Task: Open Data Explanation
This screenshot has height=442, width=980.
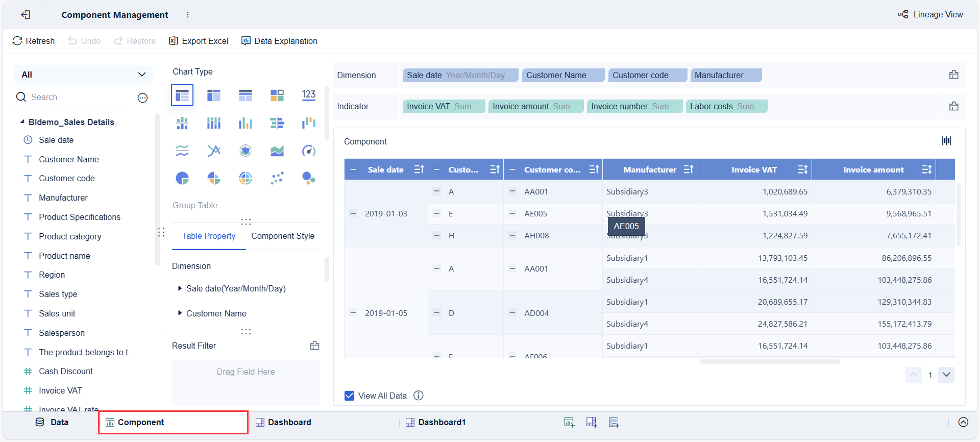Action: pos(279,41)
